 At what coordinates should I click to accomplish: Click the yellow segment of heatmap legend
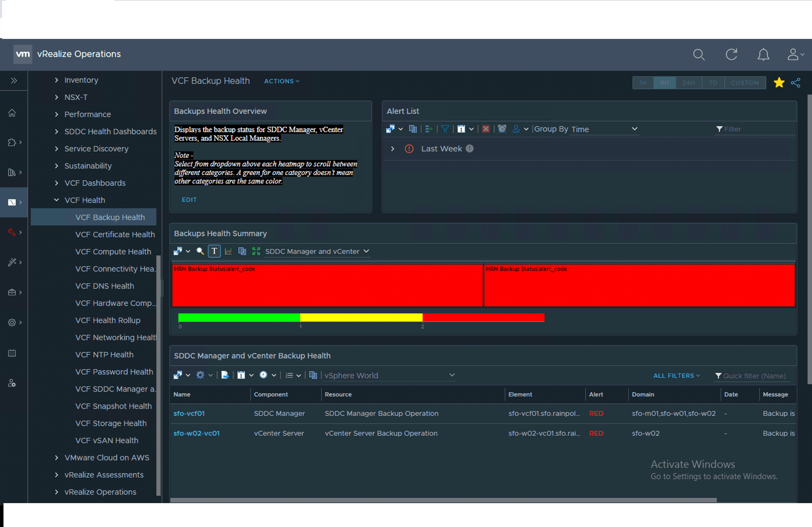click(x=361, y=317)
